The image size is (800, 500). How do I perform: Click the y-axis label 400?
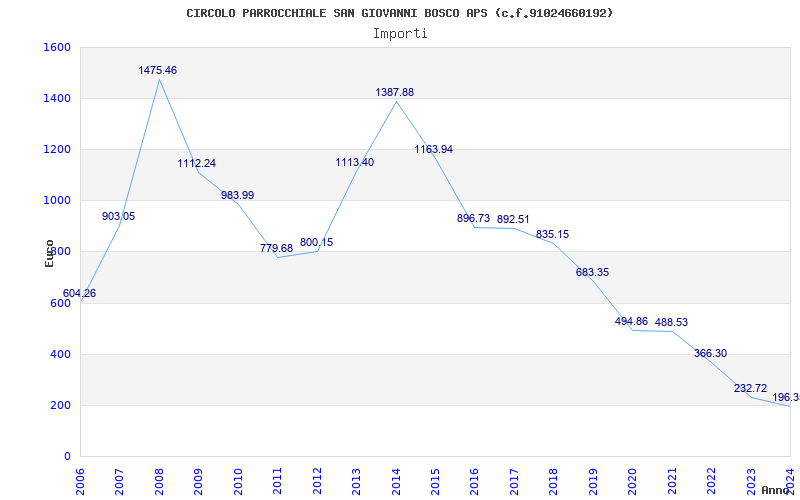coord(60,355)
